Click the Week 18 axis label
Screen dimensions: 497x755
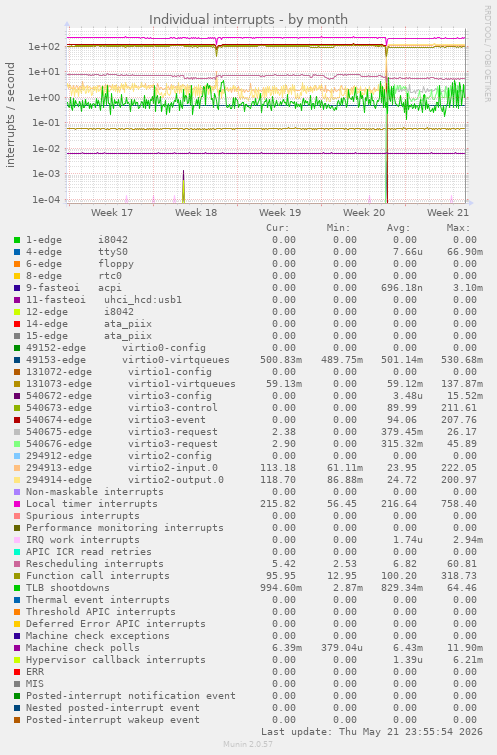tap(196, 212)
